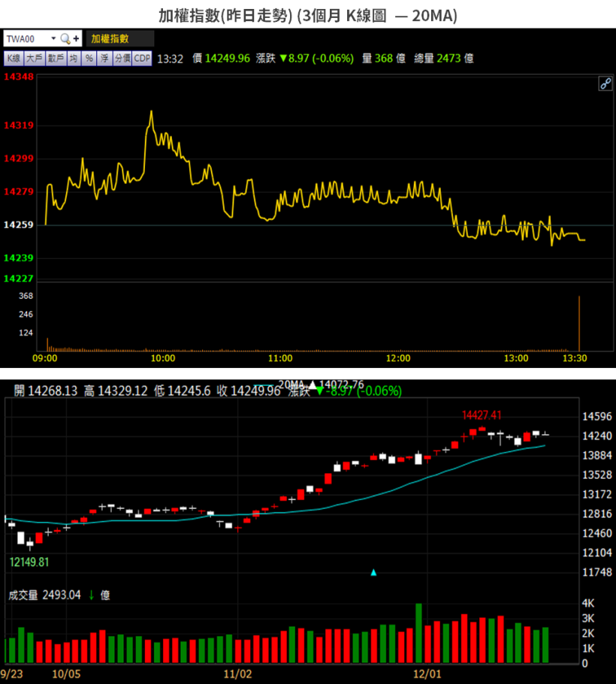Click the 12/01 date axis label
Screen dimensions: 616x684
tap(427, 674)
